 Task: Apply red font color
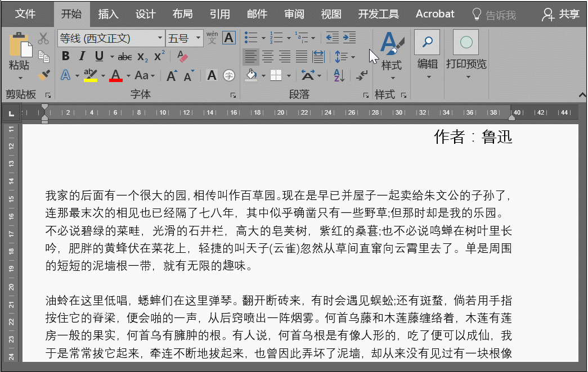(116, 75)
